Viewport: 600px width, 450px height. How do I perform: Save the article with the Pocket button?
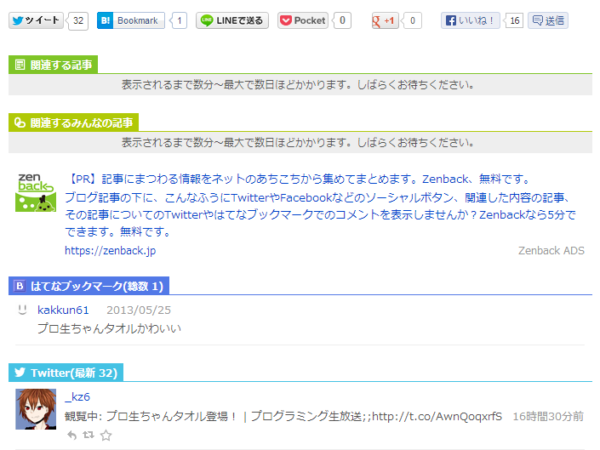coord(303,20)
